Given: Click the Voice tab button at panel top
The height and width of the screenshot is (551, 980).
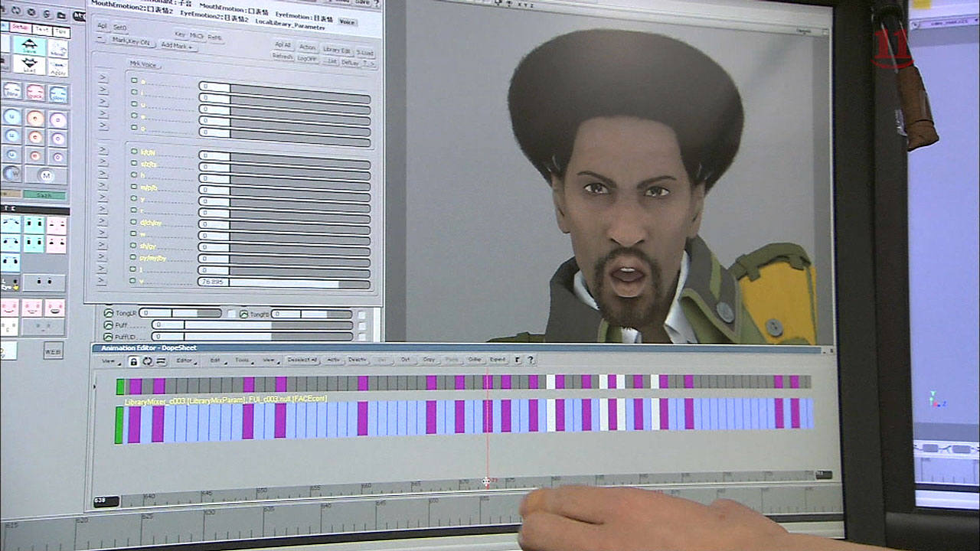Looking at the screenshot, I should (x=348, y=22).
